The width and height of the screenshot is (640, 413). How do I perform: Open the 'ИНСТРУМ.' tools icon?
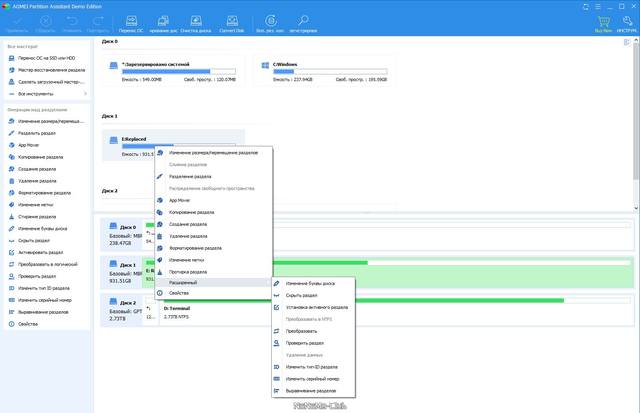click(x=627, y=24)
